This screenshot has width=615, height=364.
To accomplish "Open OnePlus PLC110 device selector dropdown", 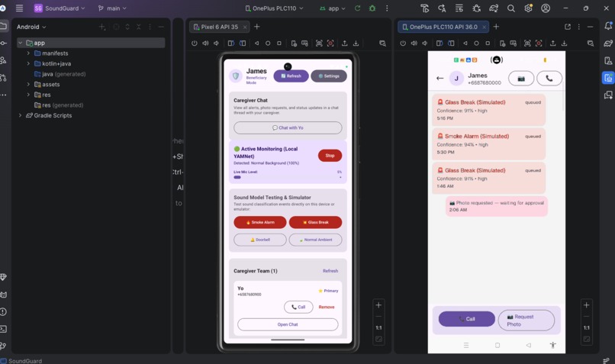I will click(x=274, y=8).
